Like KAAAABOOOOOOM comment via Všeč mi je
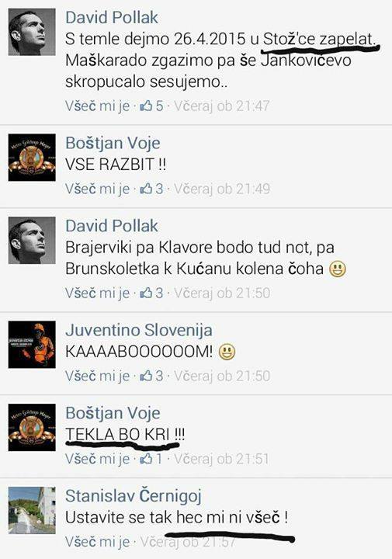 click(x=97, y=376)
